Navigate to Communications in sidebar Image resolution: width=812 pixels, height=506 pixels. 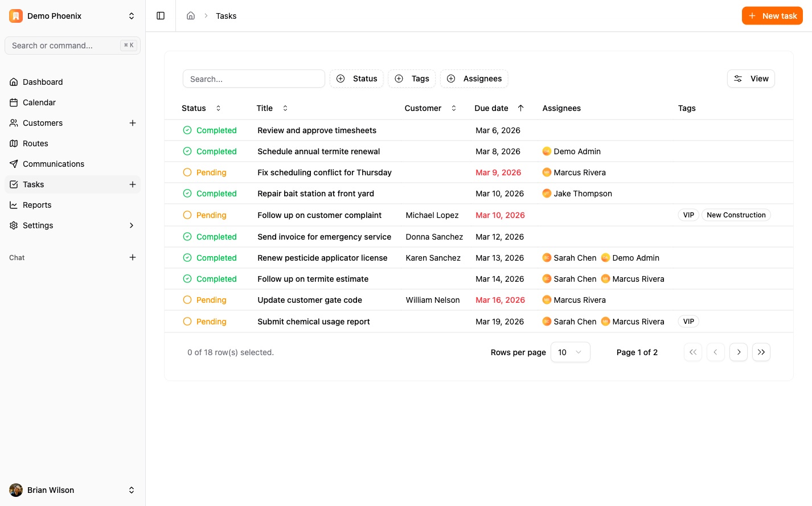tap(54, 164)
